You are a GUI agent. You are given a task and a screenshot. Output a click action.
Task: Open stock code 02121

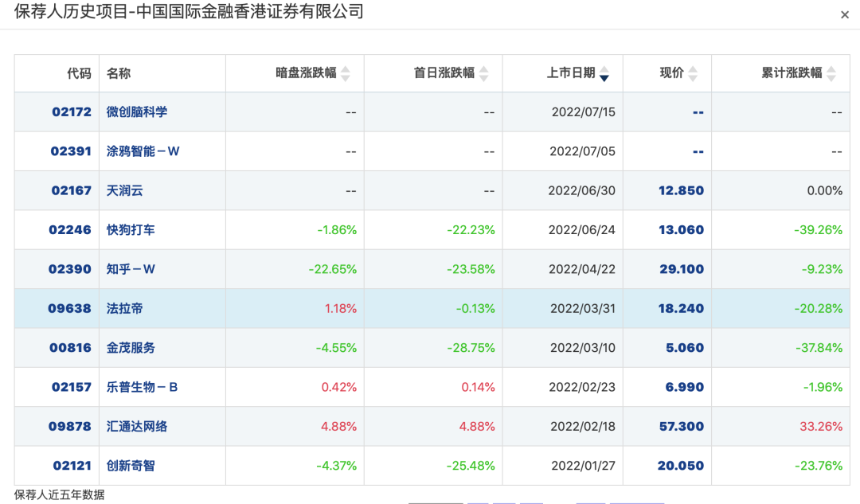pyautogui.click(x=72, y=466)
